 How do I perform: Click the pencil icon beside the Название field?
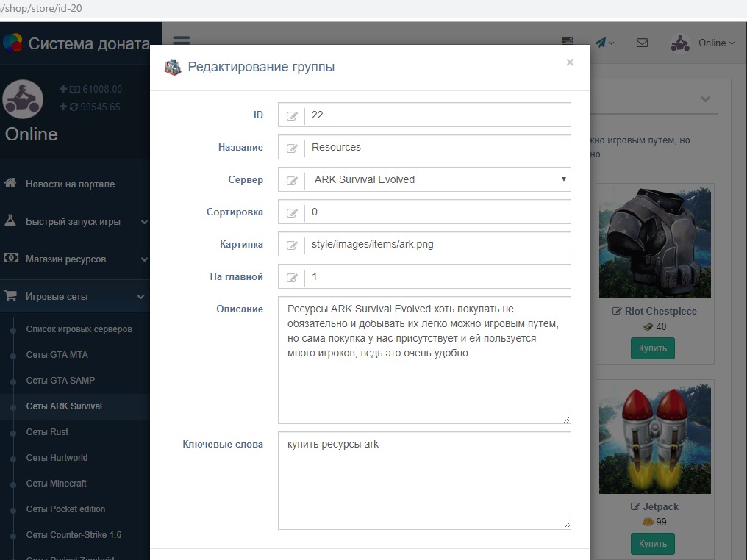tap(292, 148)
